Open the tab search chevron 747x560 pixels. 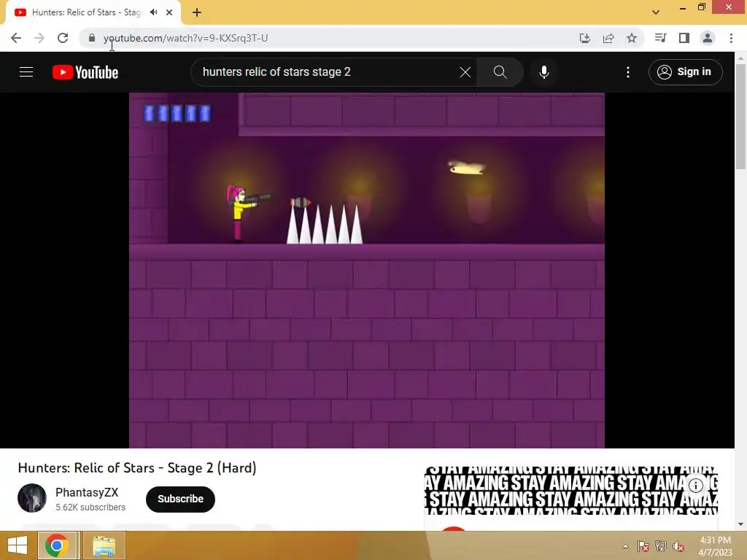[656, 12]
